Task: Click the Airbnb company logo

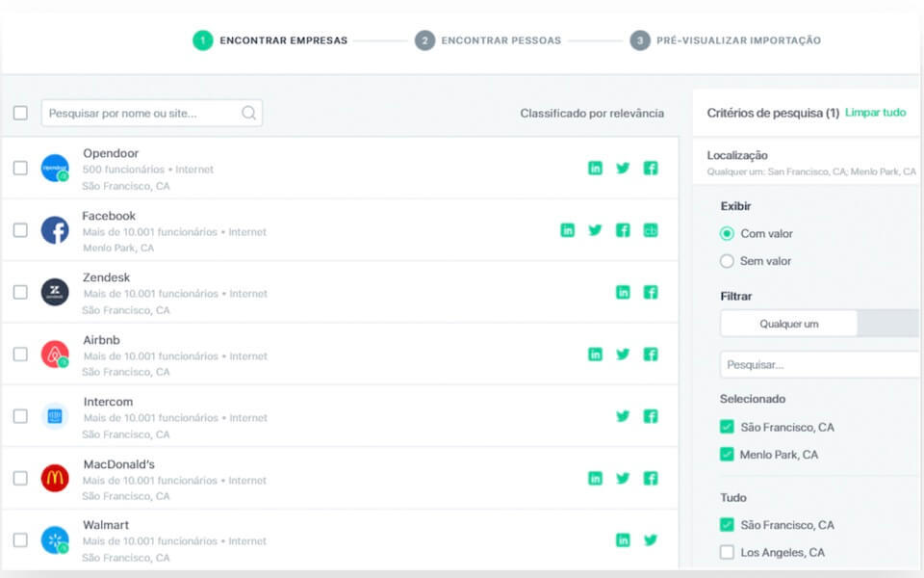Action: click(x=55, y=354)
